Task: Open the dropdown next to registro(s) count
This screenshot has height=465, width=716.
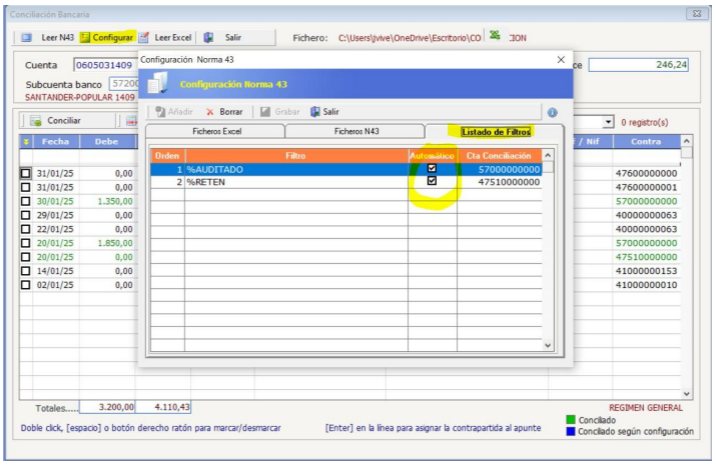Action: pyautogui.click(x=609, y=122)
